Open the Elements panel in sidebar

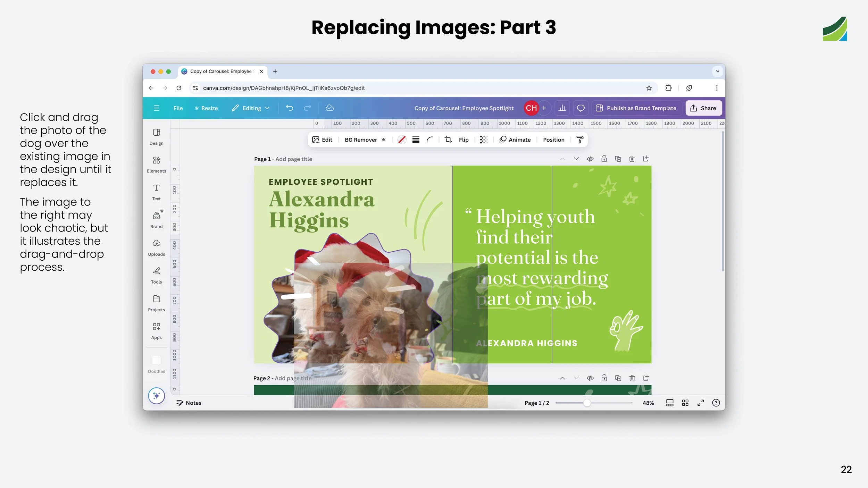156,164
